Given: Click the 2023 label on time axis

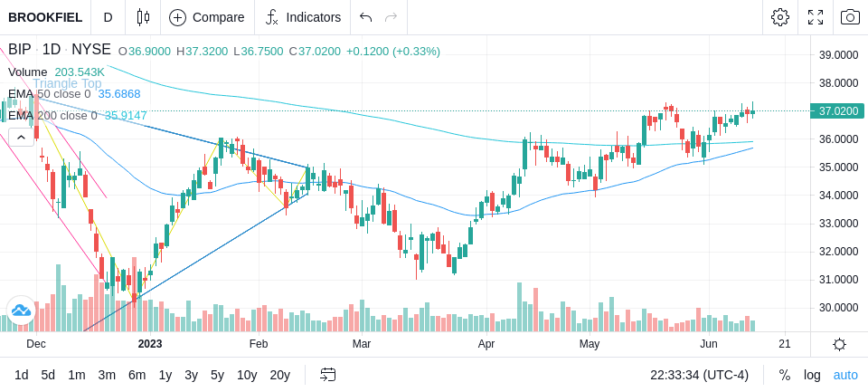Looking at the screenshot, I should point(150,344).
